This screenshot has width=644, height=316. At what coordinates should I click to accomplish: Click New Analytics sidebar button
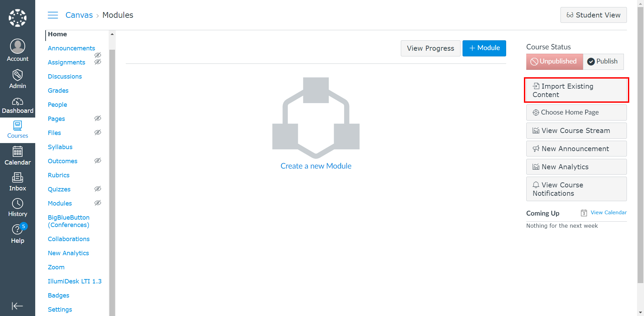(576, 167)
